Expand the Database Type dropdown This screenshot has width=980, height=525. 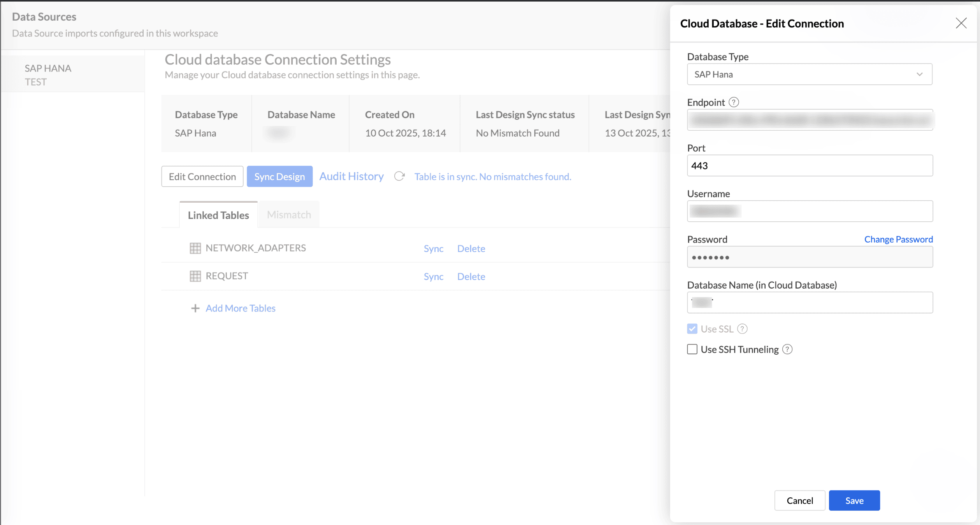coord(810,74)
